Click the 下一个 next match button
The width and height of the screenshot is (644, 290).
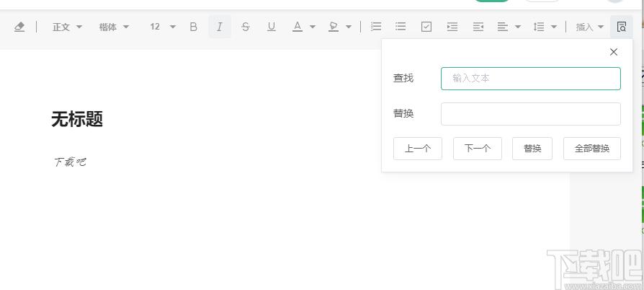(478, 149)
